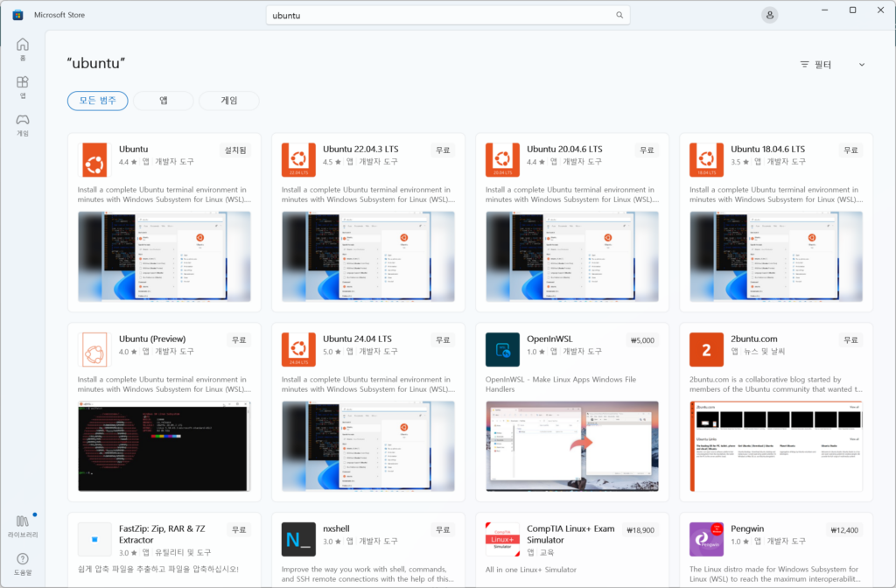Click the 2buntu.com title text

(x=754, y=339)
